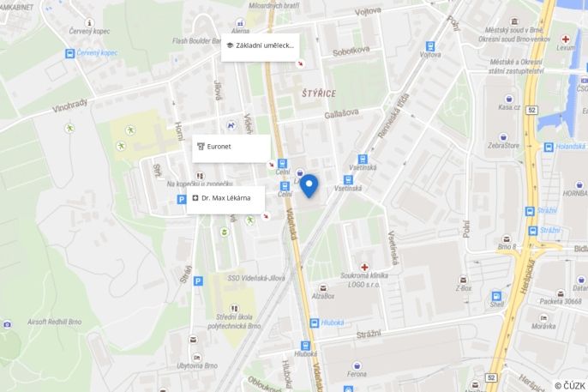Select the Z-Box parcel icon
Screen dimensions: 588x392
pyautogui.click(x=463, y=280)
